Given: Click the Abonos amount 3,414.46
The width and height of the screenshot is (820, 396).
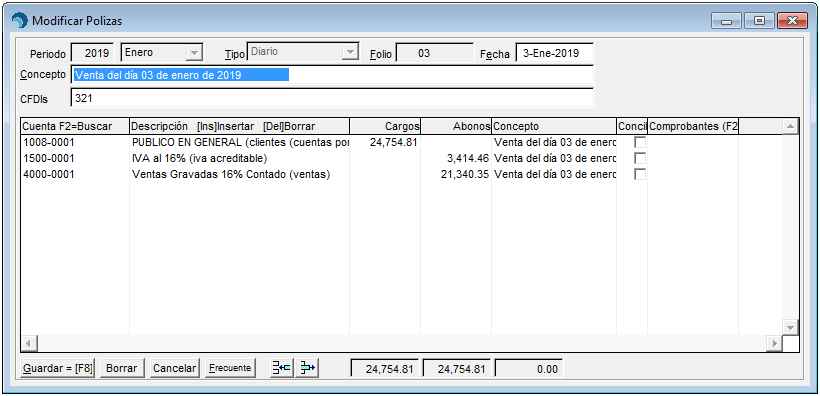Looking at the screenshot, I should (456, 158).
